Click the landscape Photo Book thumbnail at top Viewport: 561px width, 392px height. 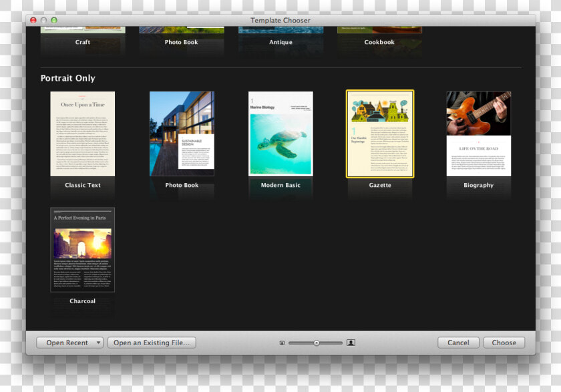[x=182, y=29]
